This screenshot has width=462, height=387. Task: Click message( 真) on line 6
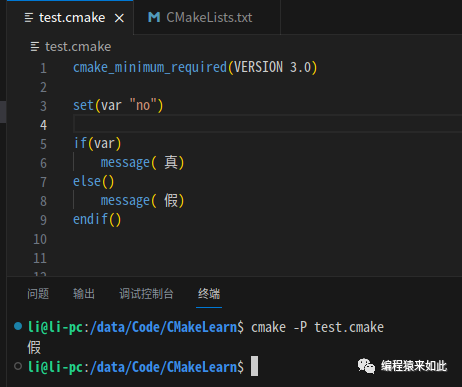tap(142, 163)
